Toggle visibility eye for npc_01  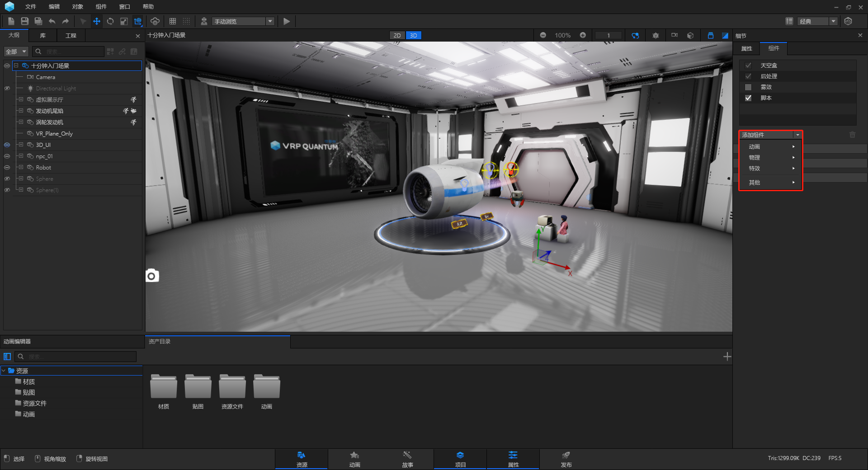pos(7,156)
